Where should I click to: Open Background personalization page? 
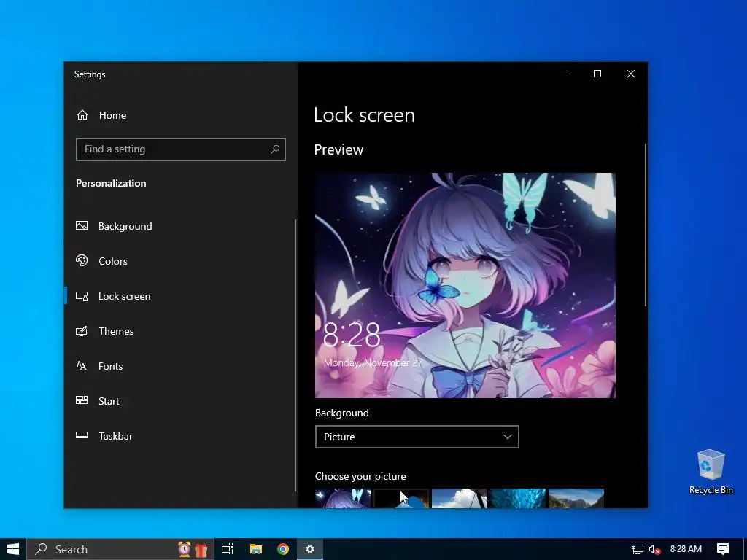pyautogui.click(x=125, y=226)
